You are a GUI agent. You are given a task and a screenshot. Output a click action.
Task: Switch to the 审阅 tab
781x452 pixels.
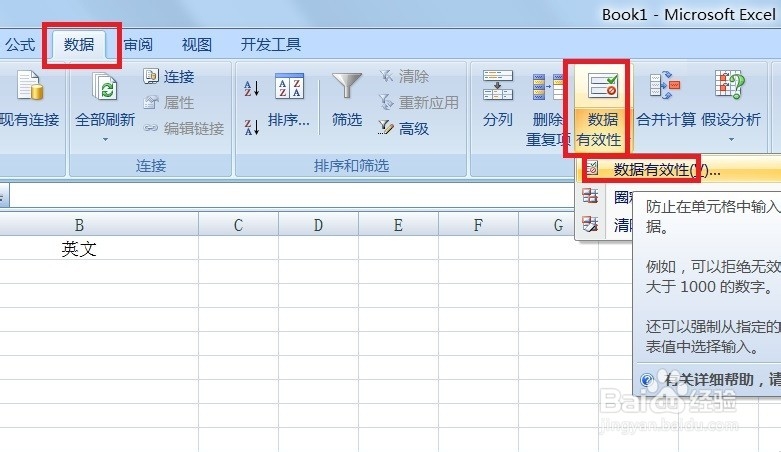pyautogui.click(x=138, y=45)
